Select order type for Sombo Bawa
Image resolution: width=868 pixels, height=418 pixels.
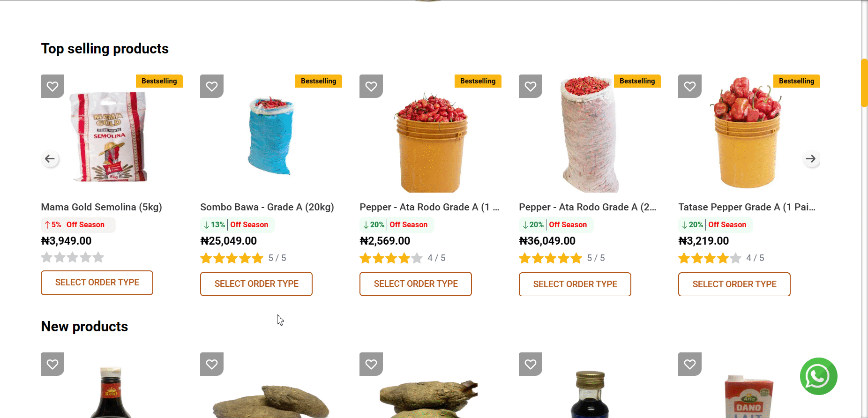pyautogui.click(x=256, y=284)
